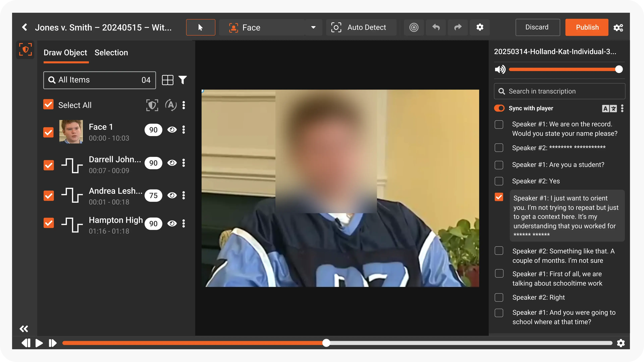644x362 pixels.
Task: Check the 'Something like that' transcript line
Action: [499, 251]
